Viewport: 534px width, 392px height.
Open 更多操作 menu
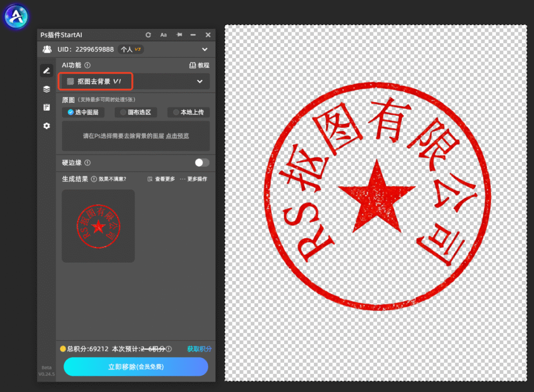click(193, 179)
